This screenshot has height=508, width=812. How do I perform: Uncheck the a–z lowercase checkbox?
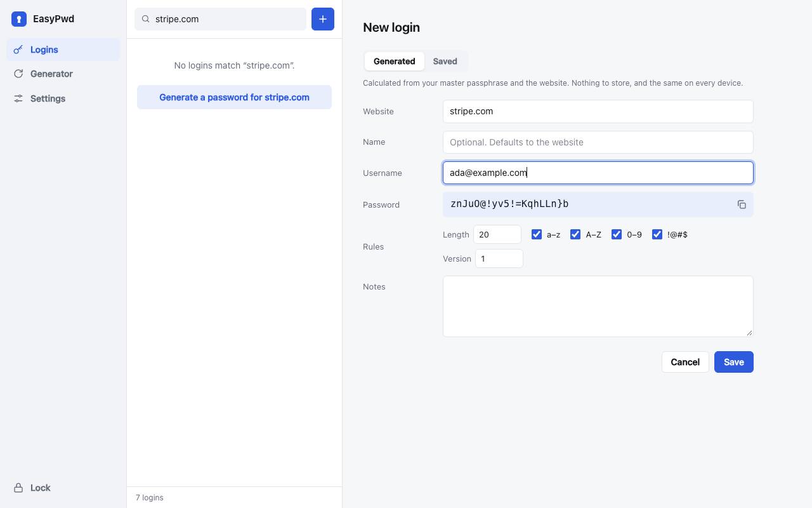coord(537,234)
